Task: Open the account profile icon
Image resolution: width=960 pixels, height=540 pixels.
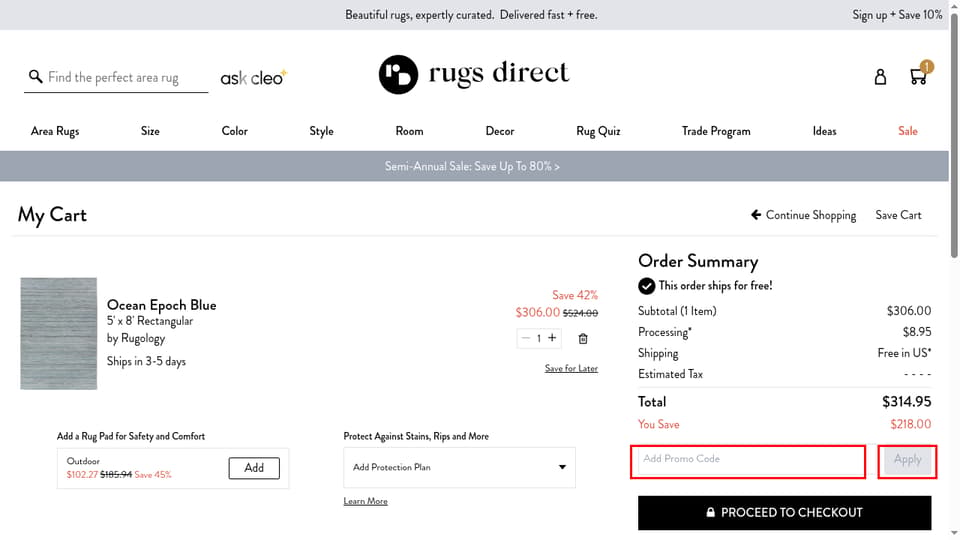Action: pyautogui.click(x=880, y=77)
